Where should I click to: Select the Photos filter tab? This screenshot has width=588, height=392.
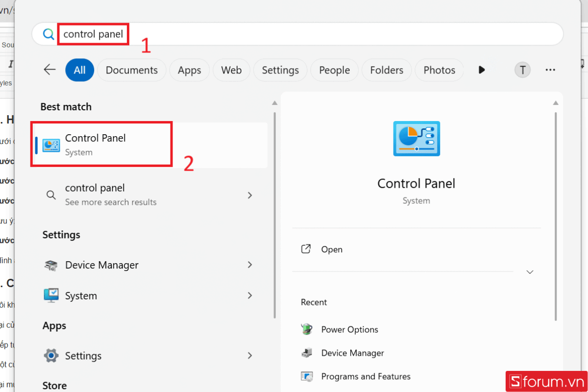(439, 70)
